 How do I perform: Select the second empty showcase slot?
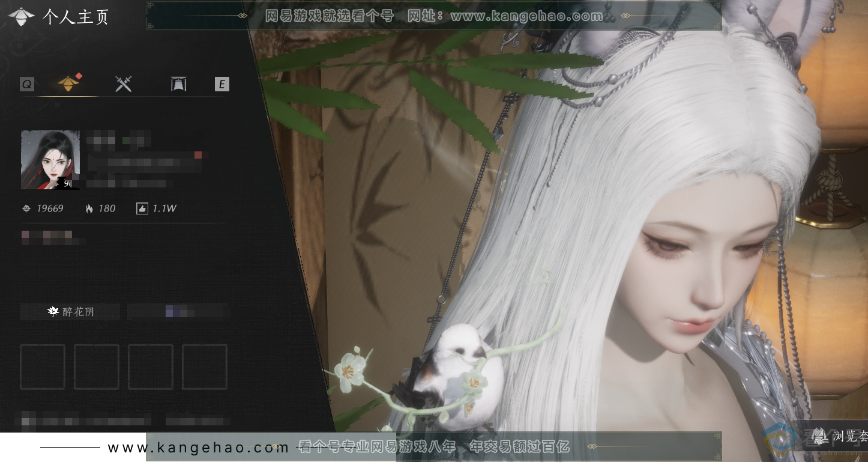point(97,366)
